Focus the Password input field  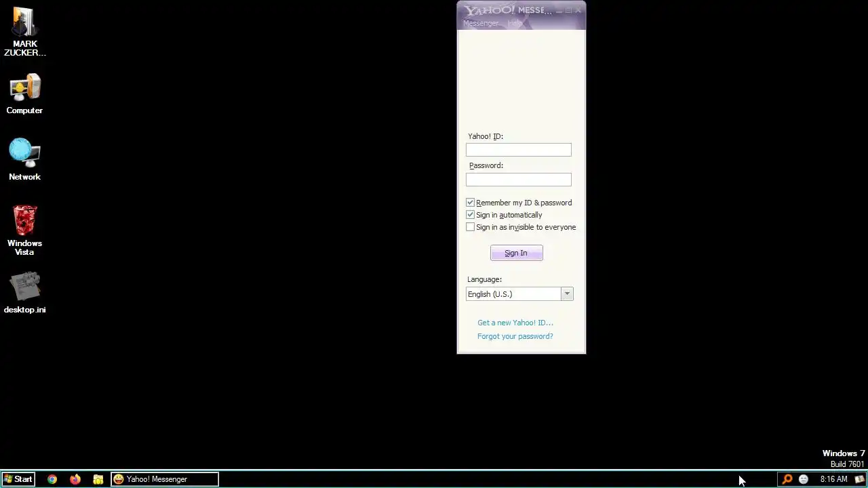click(x=519, y=180)
